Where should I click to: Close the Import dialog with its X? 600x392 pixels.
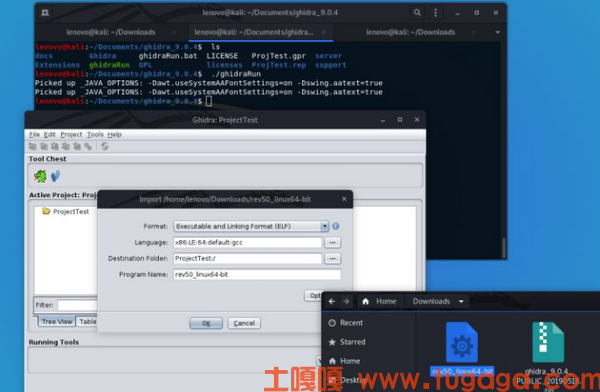344,199
